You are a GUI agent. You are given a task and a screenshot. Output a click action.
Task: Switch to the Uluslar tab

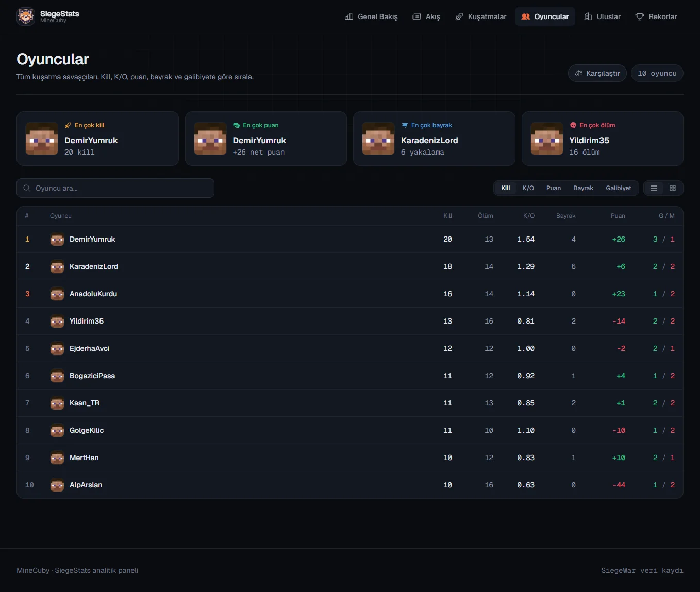tap(603, 16)
